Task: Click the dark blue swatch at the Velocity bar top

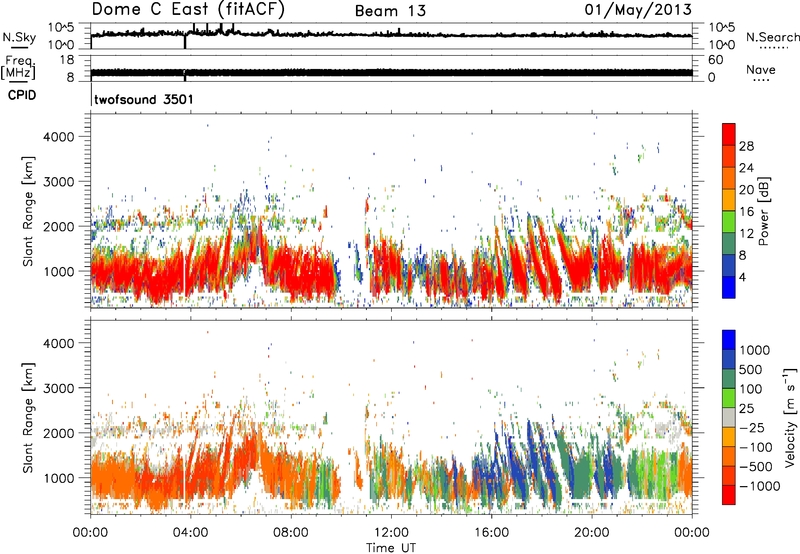Action: (729, 340)
